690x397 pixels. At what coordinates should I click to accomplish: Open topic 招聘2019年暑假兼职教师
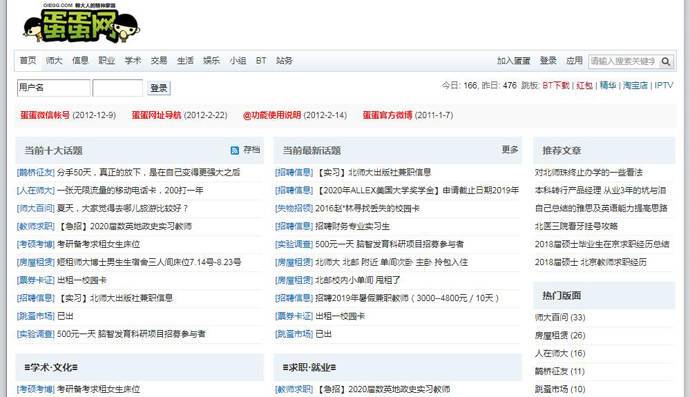[407, 298]
